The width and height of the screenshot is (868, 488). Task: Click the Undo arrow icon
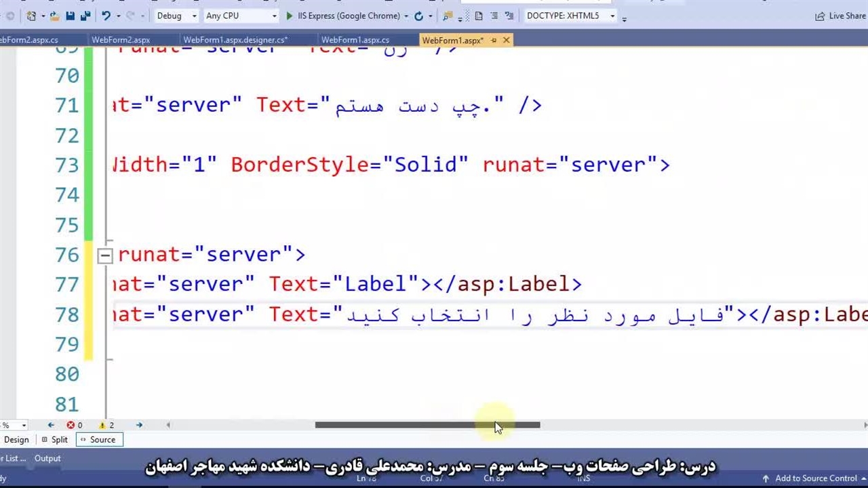(x=106, y=16)
